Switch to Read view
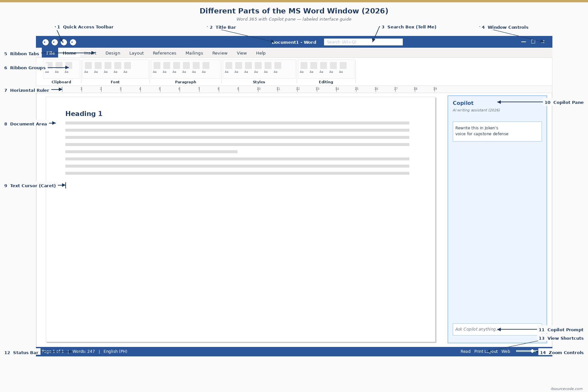This screenshot has width=588, height=392. [x=465, y=351]
